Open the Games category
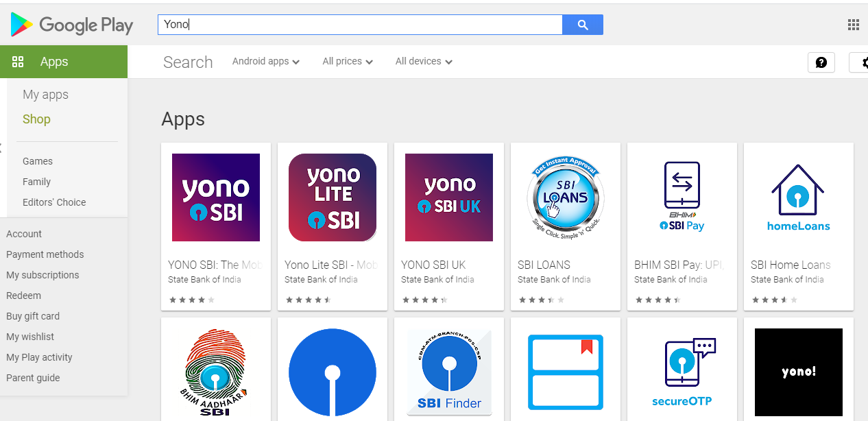Viewport: 868px width, 421px height. [x=38, y=161]
